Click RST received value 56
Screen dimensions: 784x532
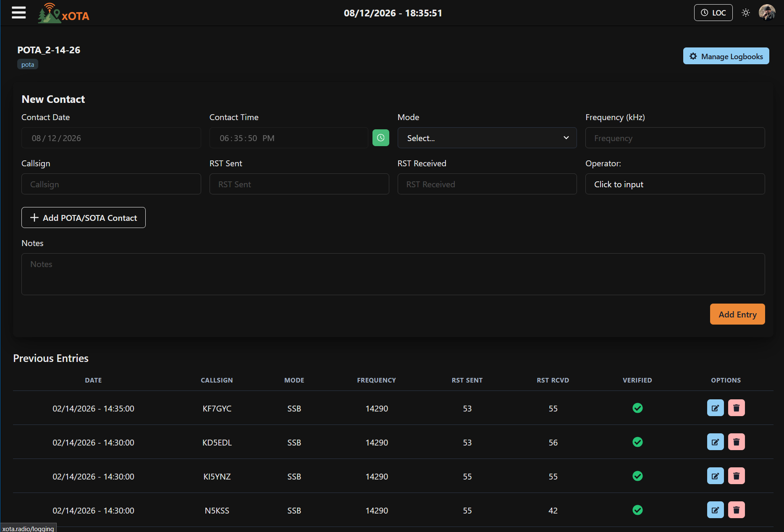[553, 443]
